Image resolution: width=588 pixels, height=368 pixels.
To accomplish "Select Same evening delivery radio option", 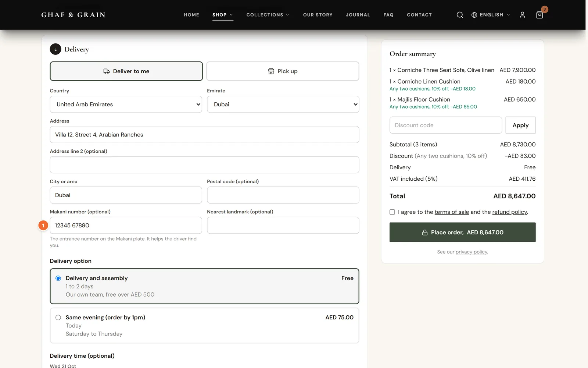I will (x=58, y=318).
